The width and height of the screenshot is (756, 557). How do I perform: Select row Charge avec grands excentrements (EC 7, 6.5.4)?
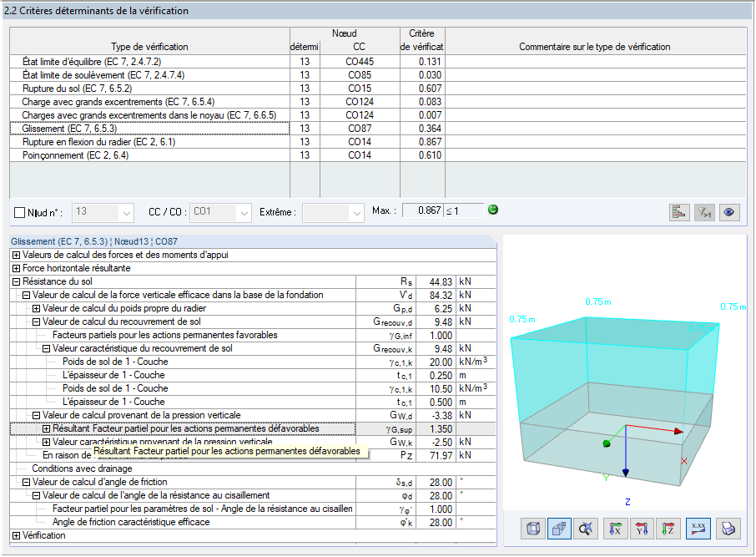pos(149,102)
